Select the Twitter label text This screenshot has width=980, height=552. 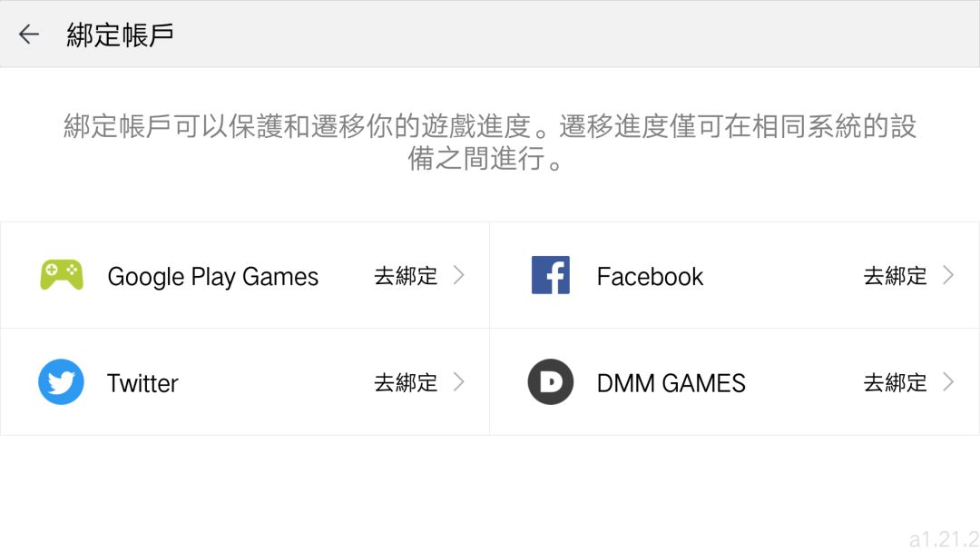[142, 383]
